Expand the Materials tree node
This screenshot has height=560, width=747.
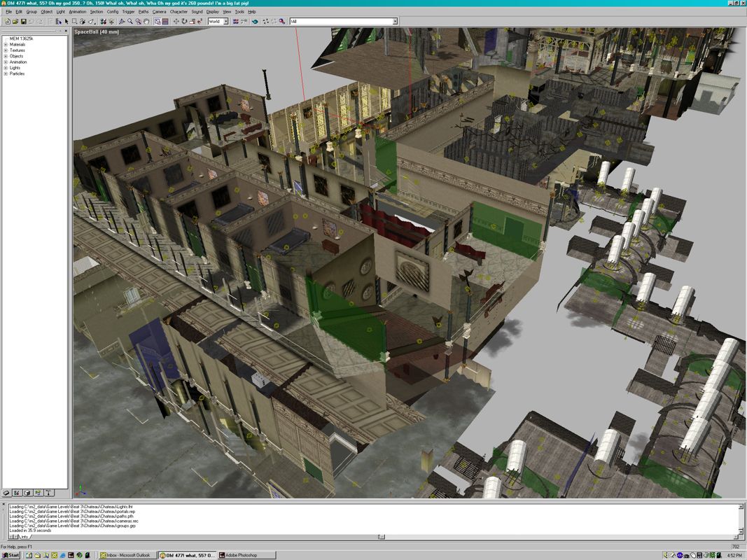pos(6,45)
